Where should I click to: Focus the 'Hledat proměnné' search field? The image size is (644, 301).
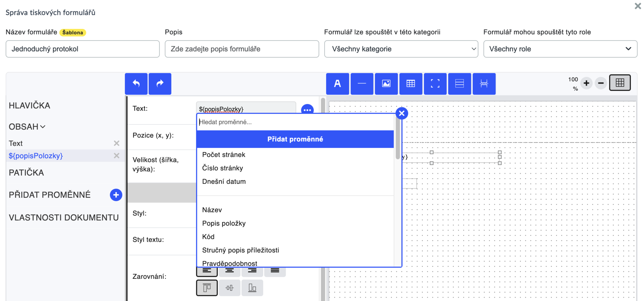click(x=295, y=122)
